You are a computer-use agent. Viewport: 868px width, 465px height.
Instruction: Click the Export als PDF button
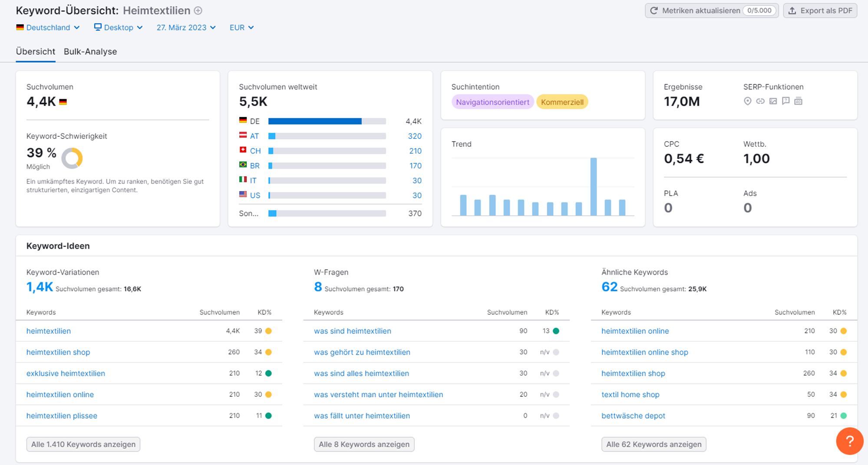coord(820,10)
